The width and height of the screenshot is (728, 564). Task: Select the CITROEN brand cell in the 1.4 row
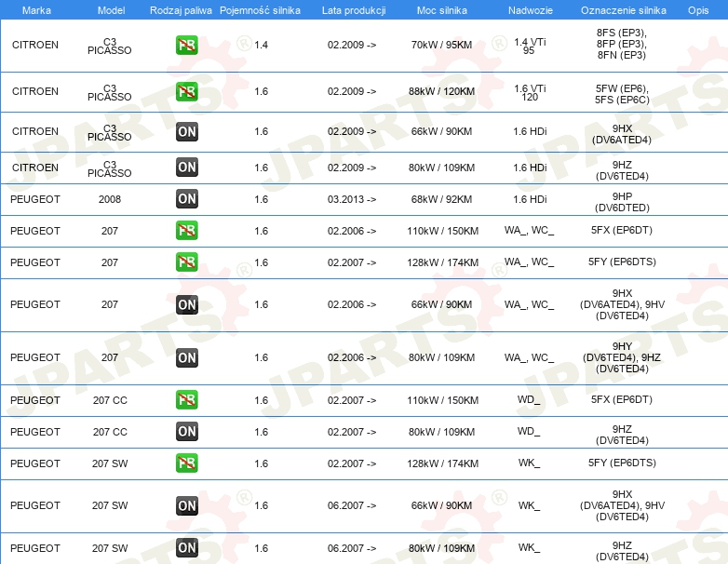click(x=35, y=45)
